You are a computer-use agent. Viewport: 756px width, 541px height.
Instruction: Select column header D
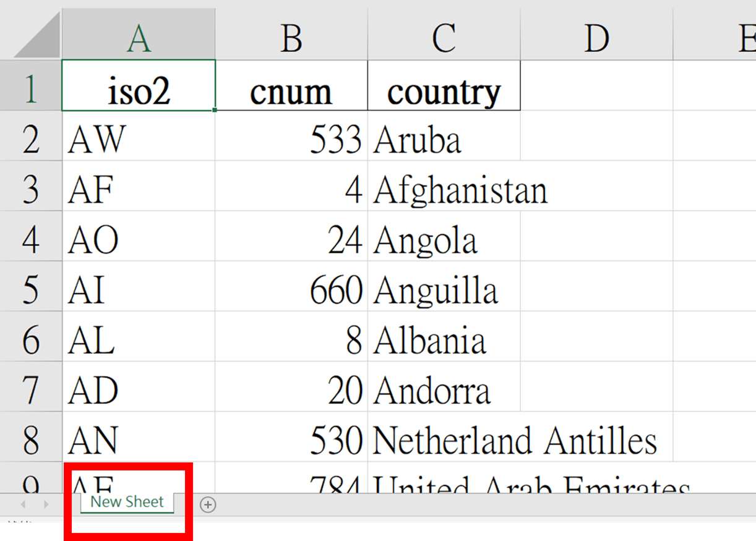point(596,37)
